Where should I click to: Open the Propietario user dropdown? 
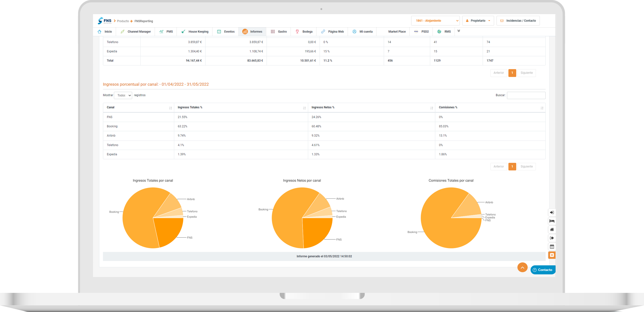click(478, 21)
